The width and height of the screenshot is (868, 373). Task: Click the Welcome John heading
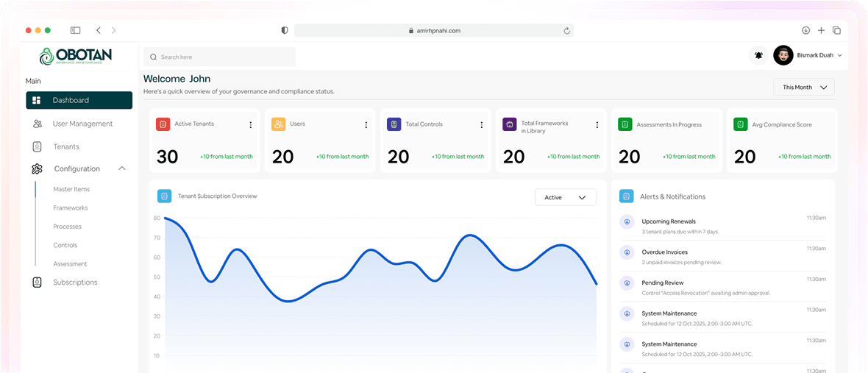tap(177, 79)
